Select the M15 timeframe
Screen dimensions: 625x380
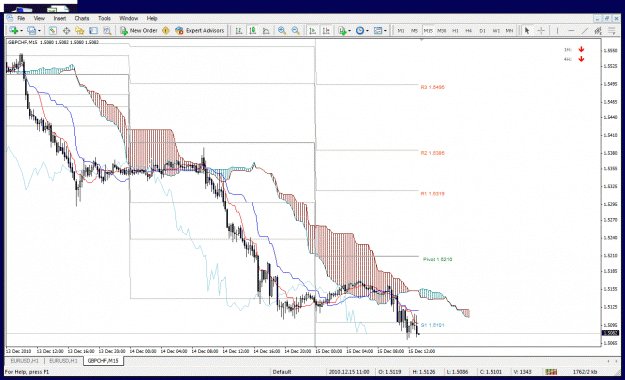click(428, 30)
